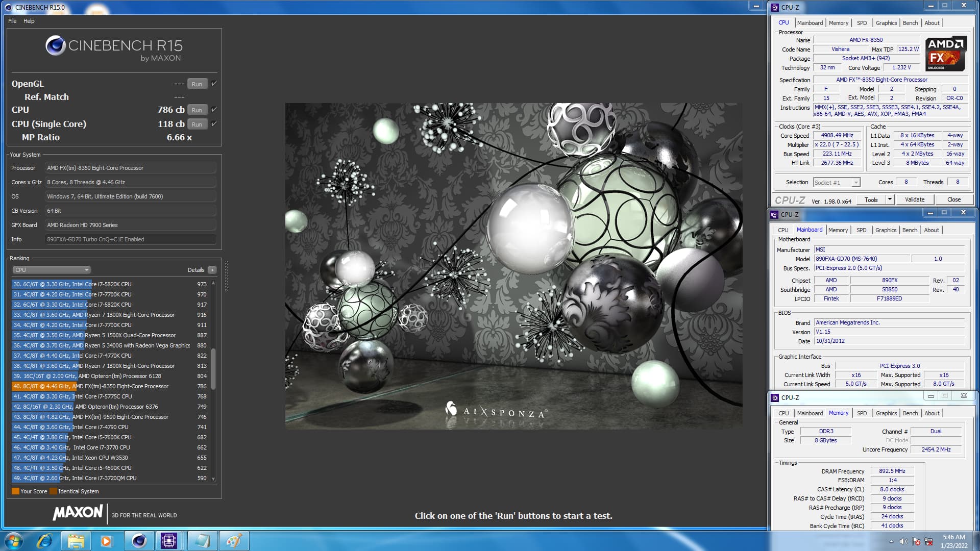Click the Show Desktop strip at taskbar end

(x=976, y=541)
